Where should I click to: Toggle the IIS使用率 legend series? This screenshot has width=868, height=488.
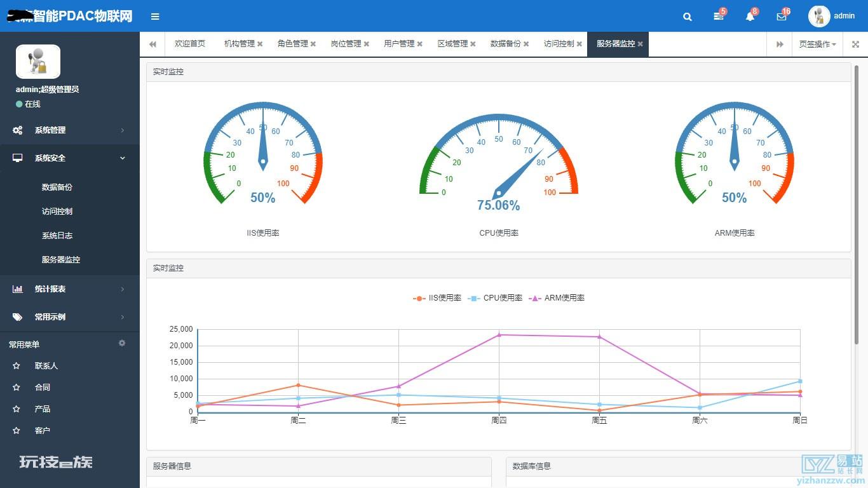click(x=437, y=298)
